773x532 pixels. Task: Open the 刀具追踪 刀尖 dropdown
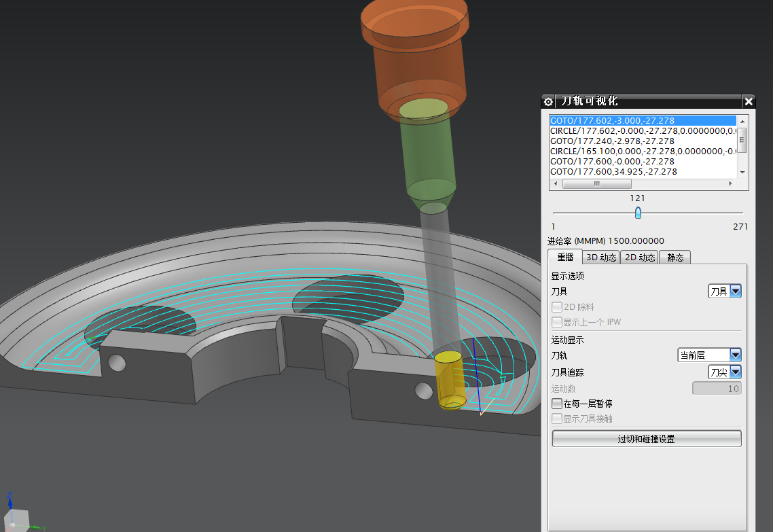pyautogui.click(x=725, y=372)
